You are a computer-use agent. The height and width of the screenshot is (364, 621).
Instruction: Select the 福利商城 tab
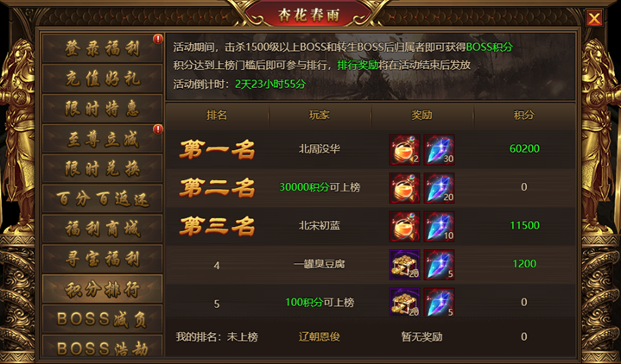[x=103, y=229]
